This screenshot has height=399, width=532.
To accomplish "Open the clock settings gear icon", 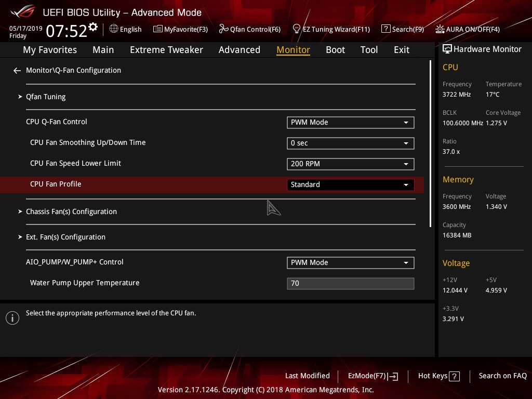I will pos(93,26).
